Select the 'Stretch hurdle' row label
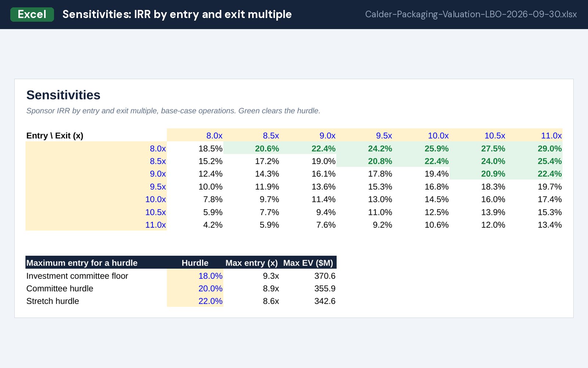Screen dimensions: 588x368 point(53,301)
